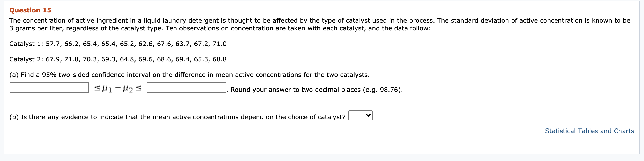Click the dropdown chevron arrow for part (b)
Image resolution: width=644 pixels, height=161 pixels.
368,115
